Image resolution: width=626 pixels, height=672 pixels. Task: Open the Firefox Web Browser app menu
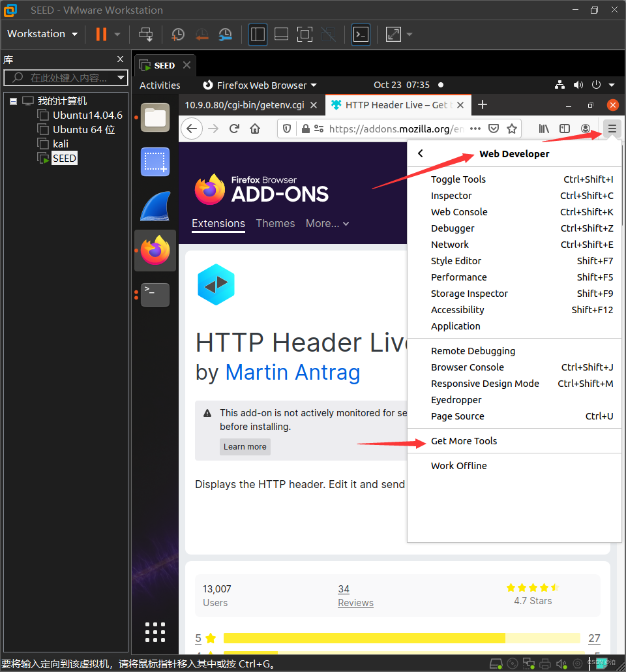[260, 85]
